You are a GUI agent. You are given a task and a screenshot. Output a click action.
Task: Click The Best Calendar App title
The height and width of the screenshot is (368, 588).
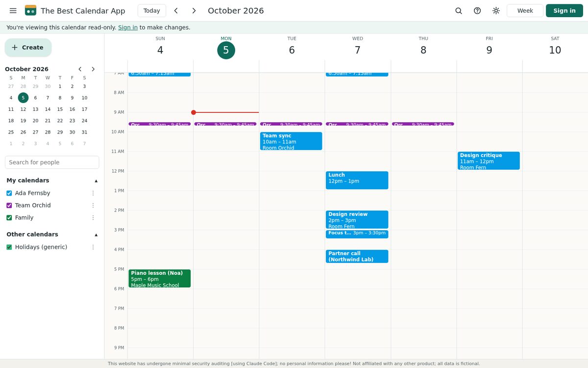click(83, 11)
